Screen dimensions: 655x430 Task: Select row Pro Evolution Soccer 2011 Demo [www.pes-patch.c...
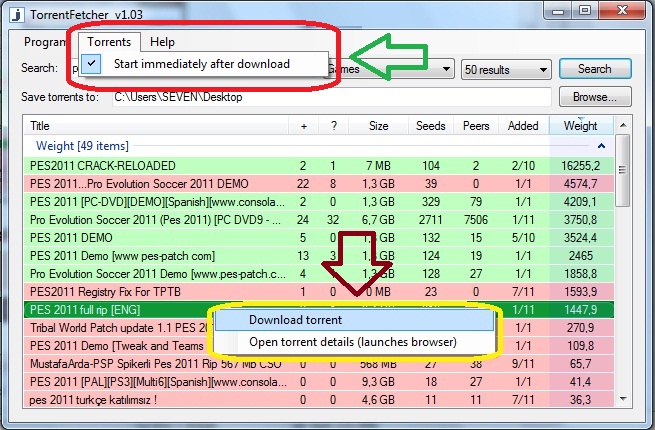[x=319, y=274]
